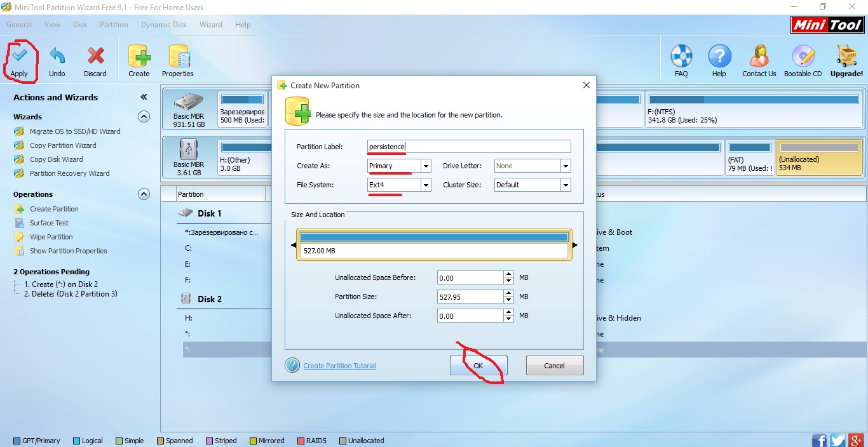Click the Apply checkmark icon in toolbar
Screen dimensions: 868x447
[19, 57]
